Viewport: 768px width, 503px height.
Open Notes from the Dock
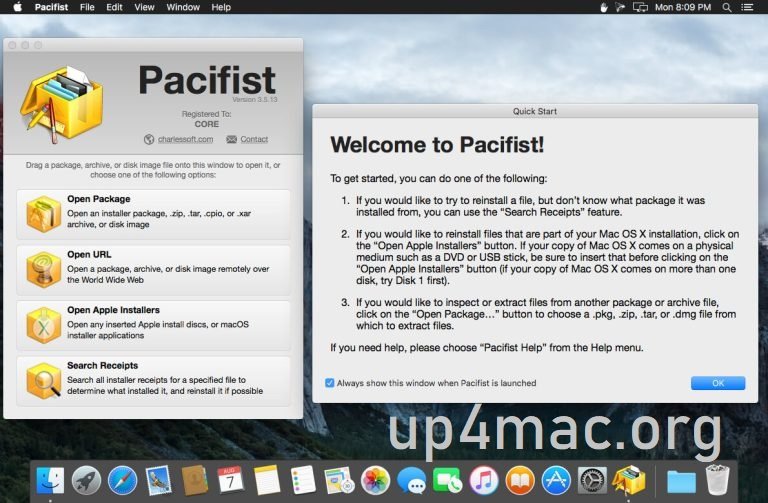tap(267, 480)
